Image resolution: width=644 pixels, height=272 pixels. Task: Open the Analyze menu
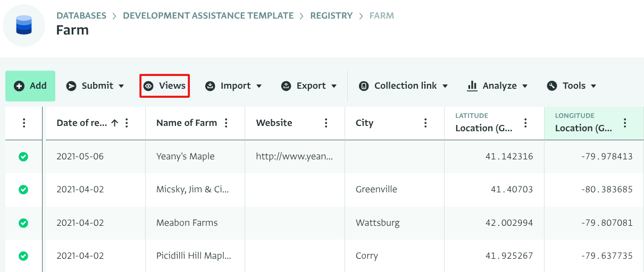point(497,86)
